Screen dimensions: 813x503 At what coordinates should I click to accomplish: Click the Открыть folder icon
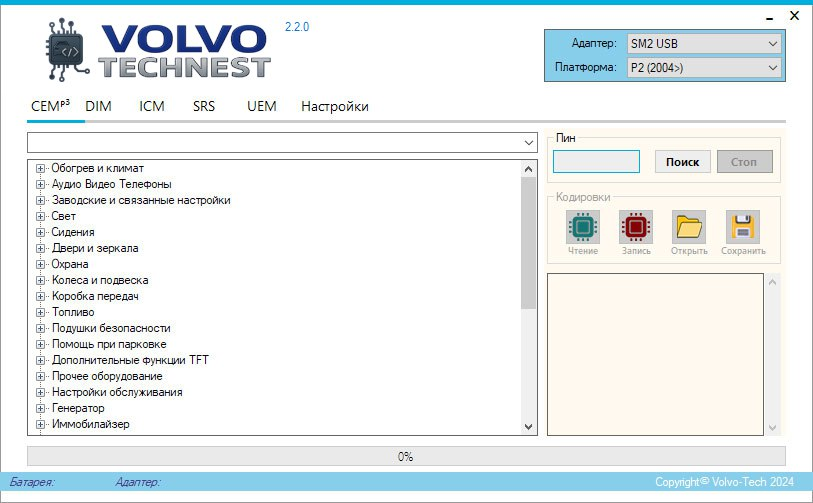689,227
